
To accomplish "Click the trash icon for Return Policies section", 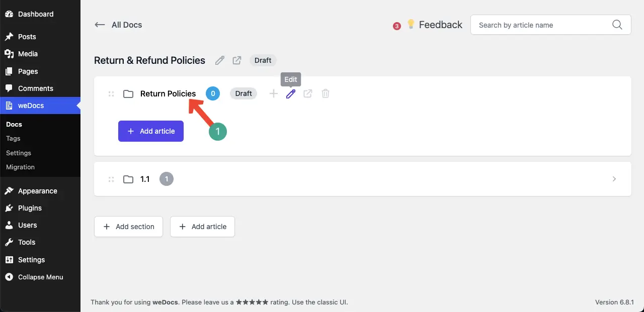I will point(326,93).
